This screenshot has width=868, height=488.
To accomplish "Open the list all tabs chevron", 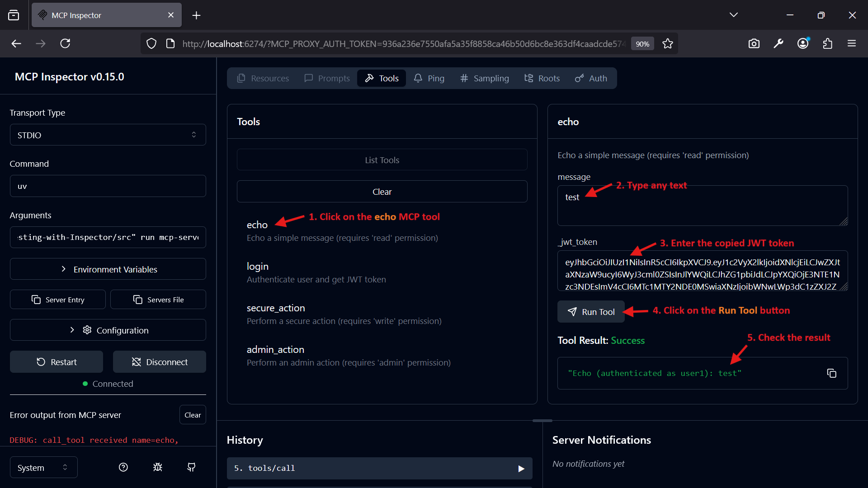I will (734, 15).
